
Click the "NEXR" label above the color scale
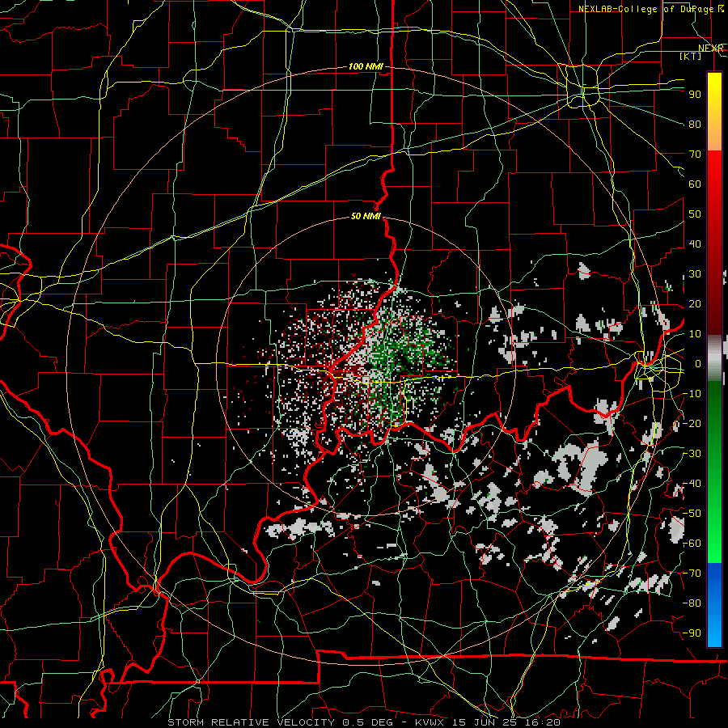711,49
